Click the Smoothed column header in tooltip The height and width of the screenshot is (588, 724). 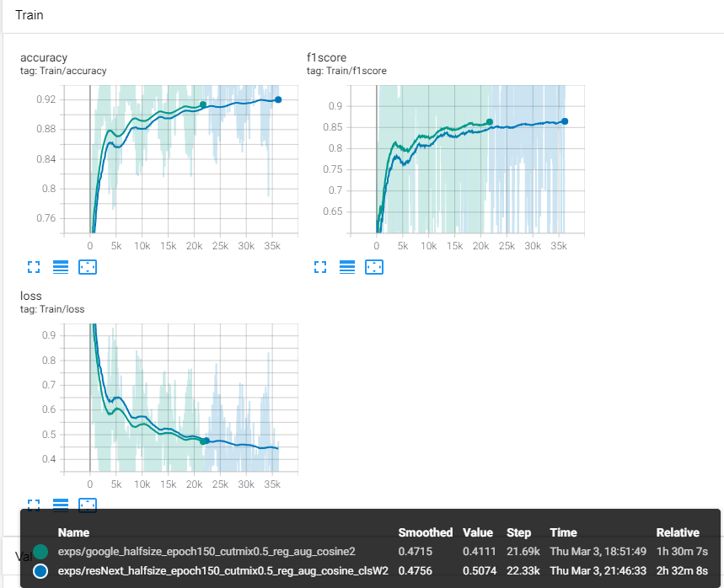(426, 532)
